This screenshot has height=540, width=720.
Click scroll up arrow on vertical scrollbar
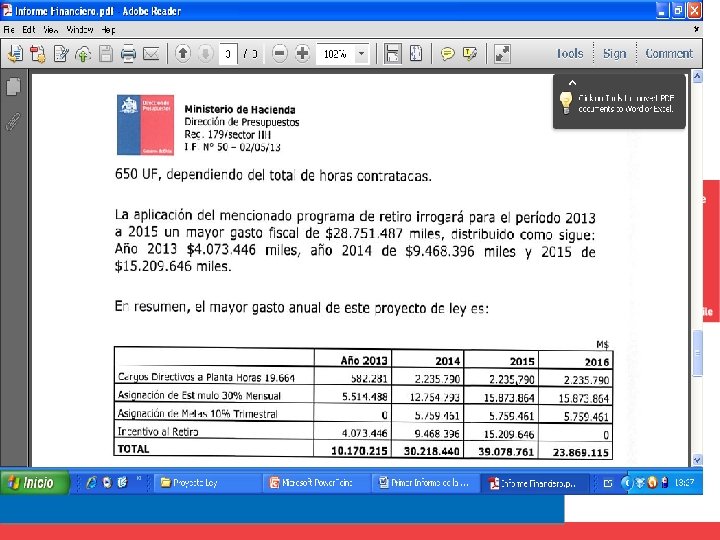[697, 76]
